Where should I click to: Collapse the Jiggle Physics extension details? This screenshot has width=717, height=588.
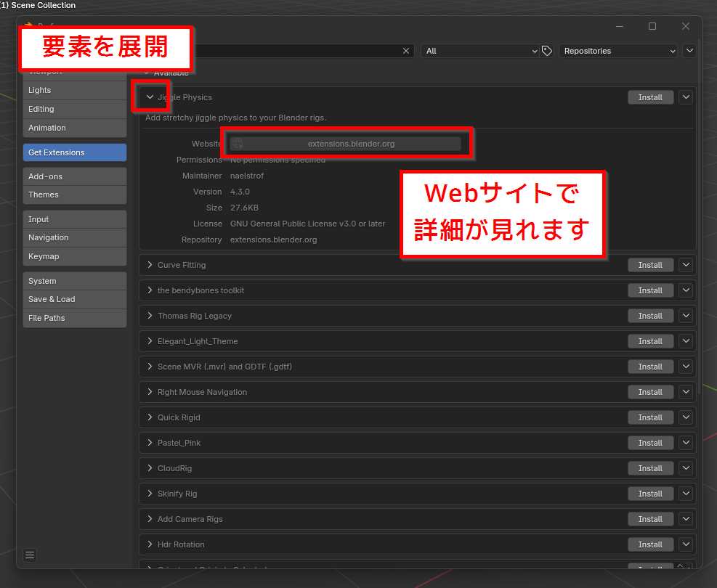pyautogui.click(x=150, y=97)
